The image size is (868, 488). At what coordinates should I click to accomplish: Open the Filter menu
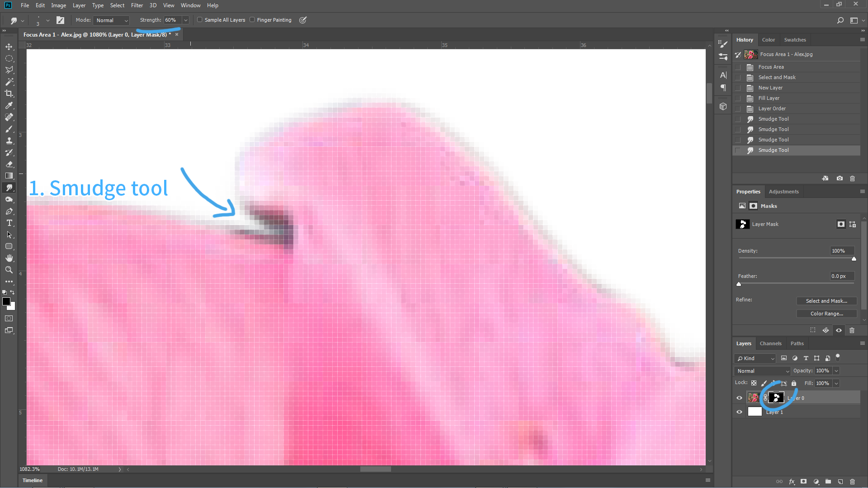137,5
